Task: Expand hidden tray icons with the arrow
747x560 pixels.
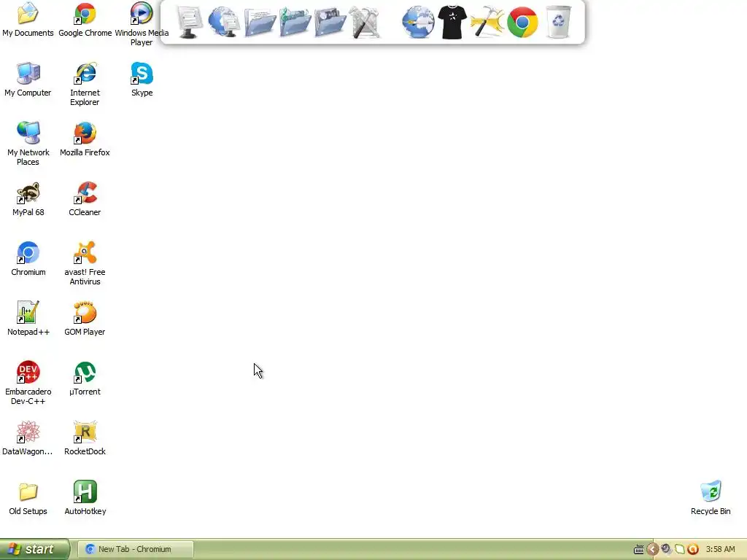Action: point(653,550)
